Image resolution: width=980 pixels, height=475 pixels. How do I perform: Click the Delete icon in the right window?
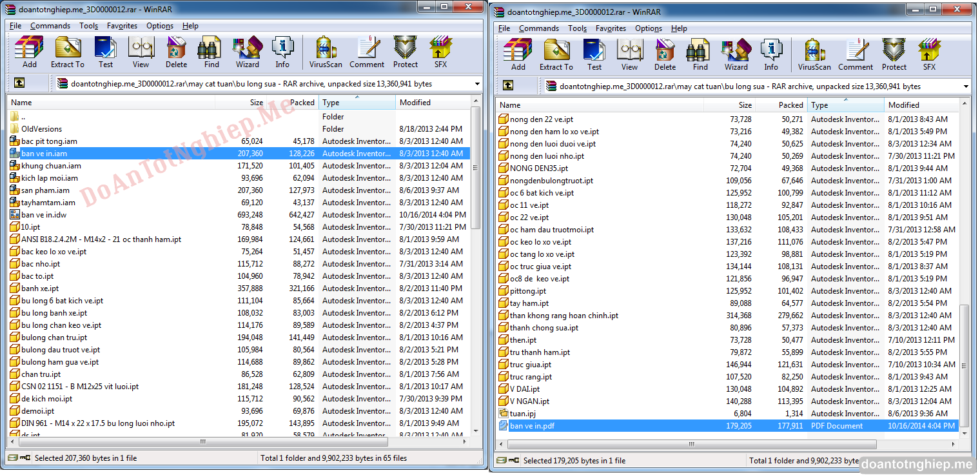click(665, 54)
